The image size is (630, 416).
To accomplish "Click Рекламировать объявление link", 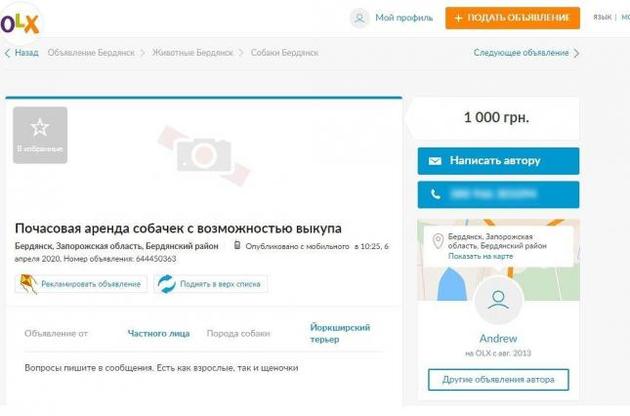I will point(91,284).
